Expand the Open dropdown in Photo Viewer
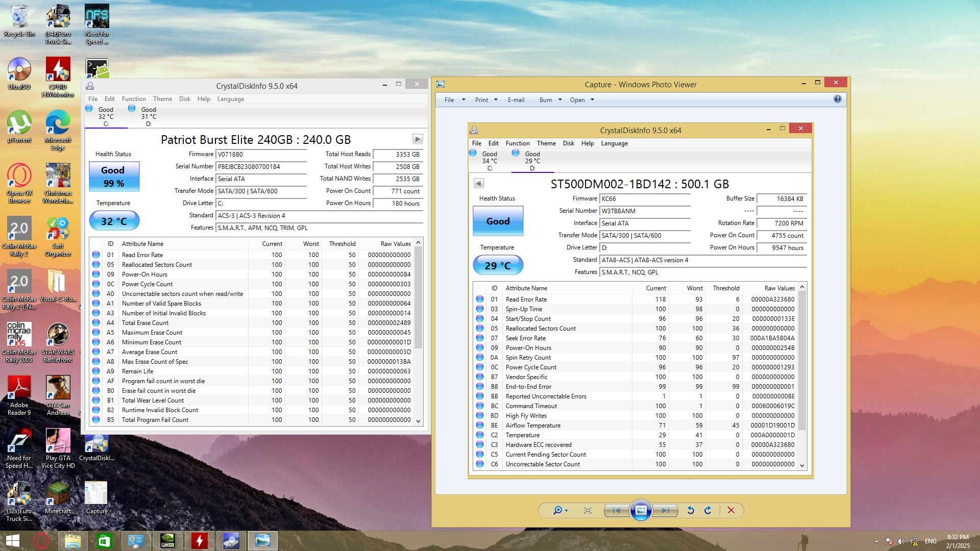This screenshot has width=980, height=551. point(582,100)
